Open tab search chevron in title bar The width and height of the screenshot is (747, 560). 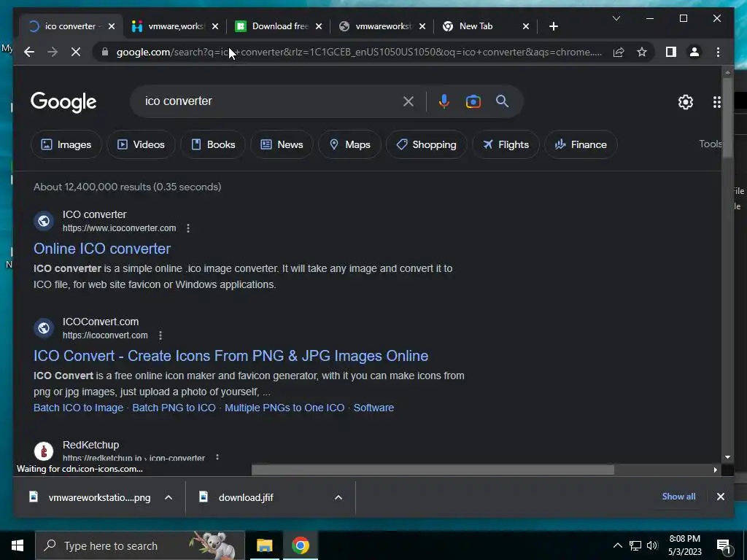616,18
